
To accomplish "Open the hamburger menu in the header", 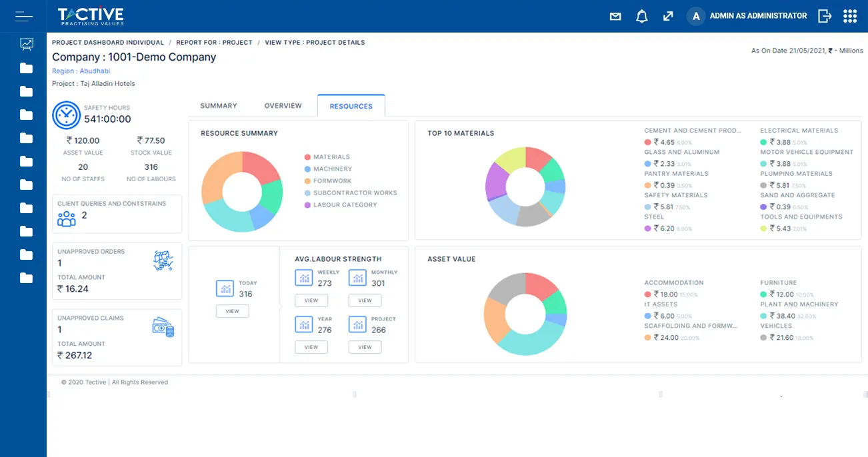I will coord(24,16).
